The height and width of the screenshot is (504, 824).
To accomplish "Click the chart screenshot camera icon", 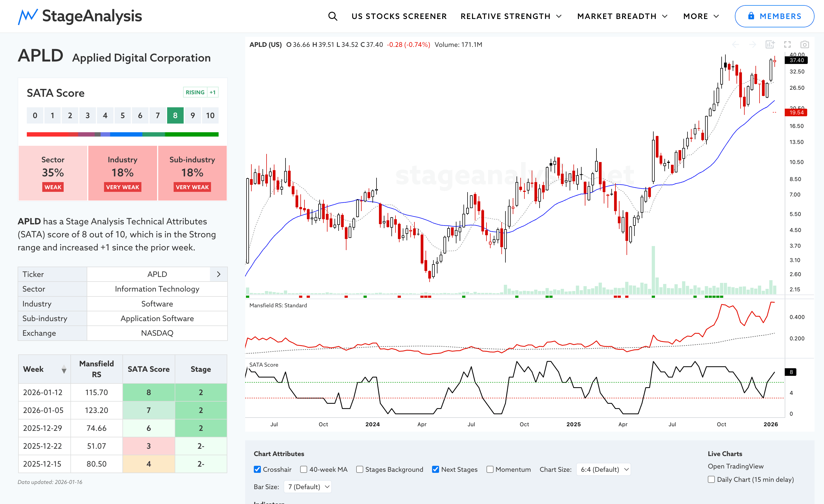I will pos(804,44).
